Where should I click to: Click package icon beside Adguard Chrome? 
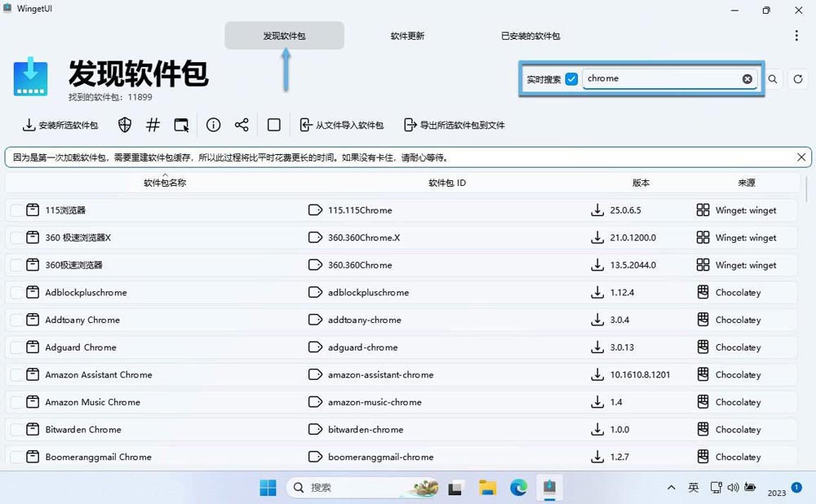coord(33,347)
